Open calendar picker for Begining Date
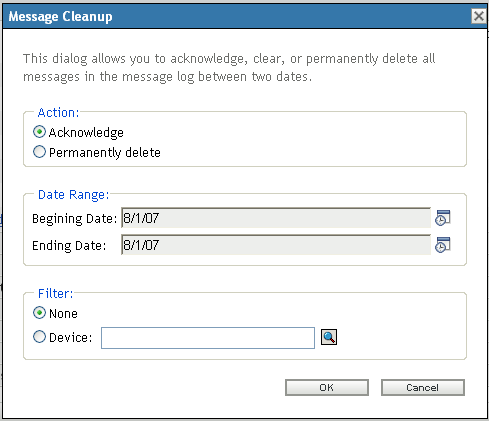 (x=443, y=218)
